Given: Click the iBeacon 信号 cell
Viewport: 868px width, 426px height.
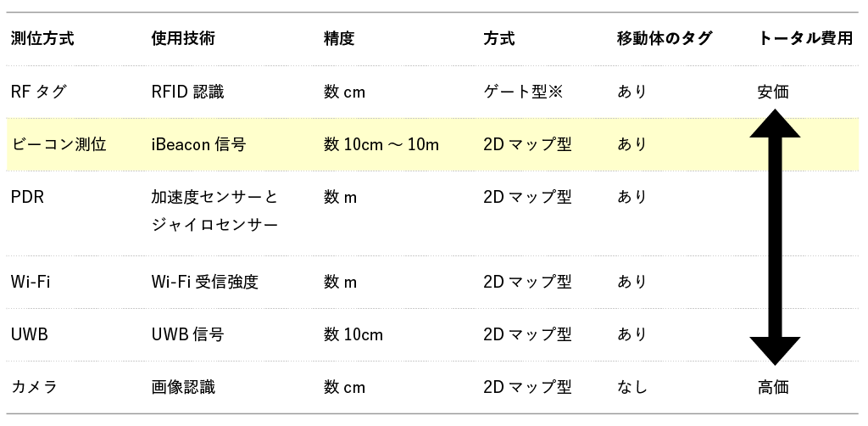Looking at the screenshot, I should (198, 144).
